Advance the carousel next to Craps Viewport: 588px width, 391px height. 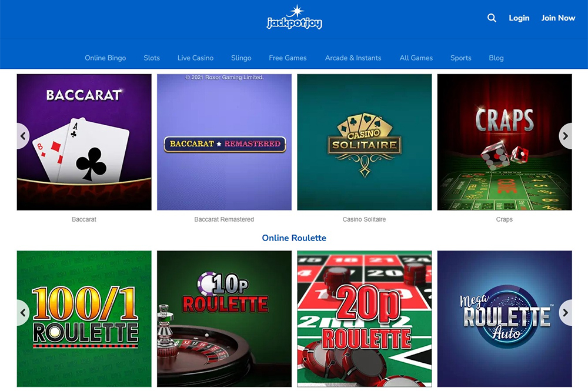566,136
